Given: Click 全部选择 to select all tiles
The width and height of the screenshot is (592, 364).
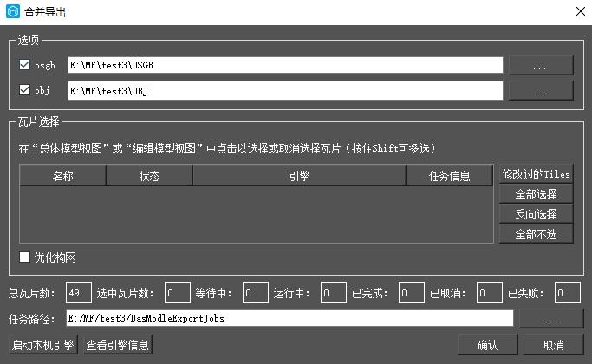Looking at the screenshot, I should 537,194.
